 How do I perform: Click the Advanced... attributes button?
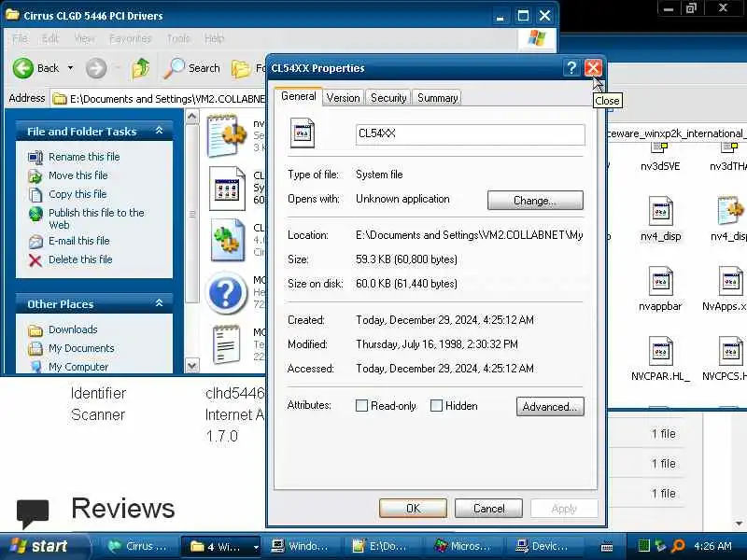(550, 407)
